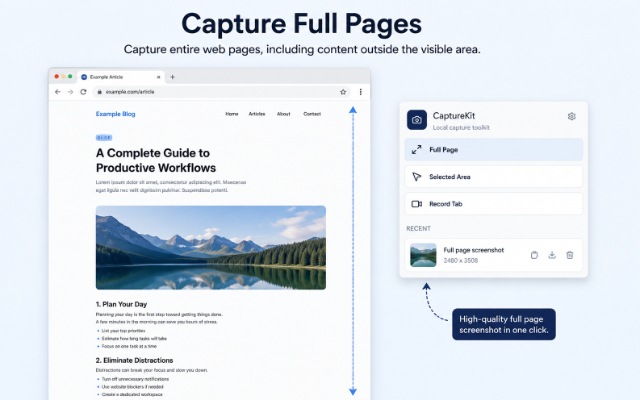
Task: Click the 'Local capture toolkit' subtitle
Action: [x=461, y=127]
